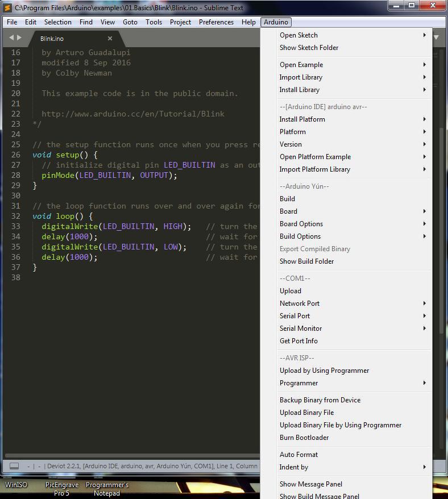Click 'pinMode(LED_BUILTIN, OUTPUT);' code line
This screenshot has width=448, height=499.
(109, 176)
